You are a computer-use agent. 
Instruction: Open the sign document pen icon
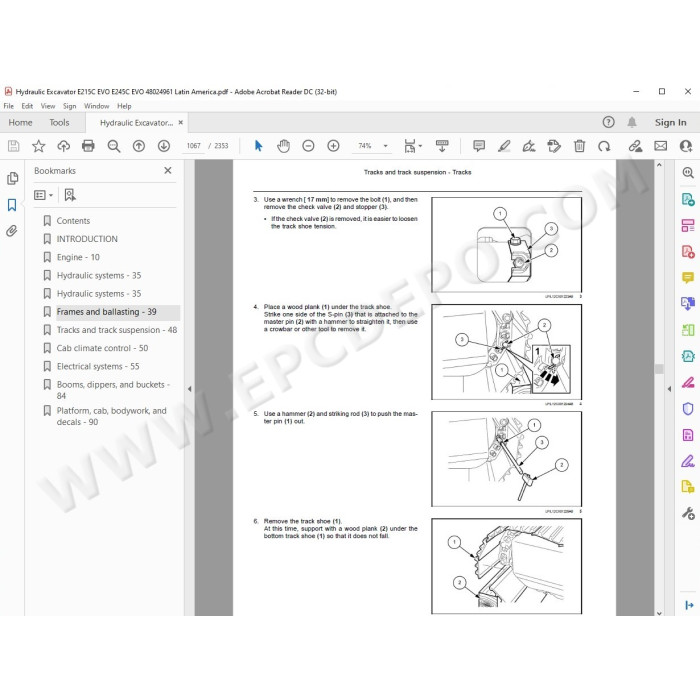(529, 146)
